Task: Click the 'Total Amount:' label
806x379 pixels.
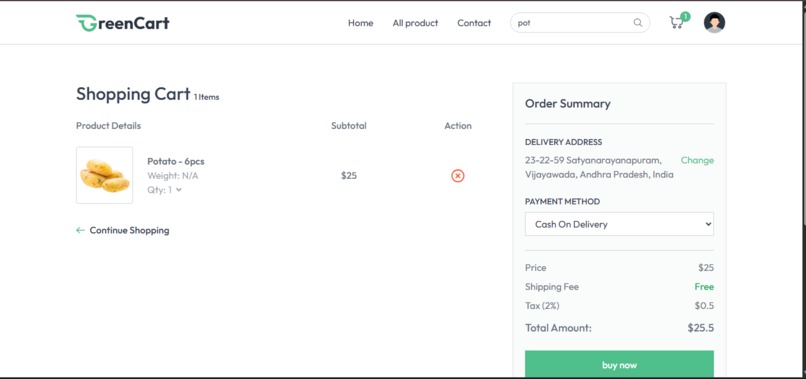Action: point(558,328)
